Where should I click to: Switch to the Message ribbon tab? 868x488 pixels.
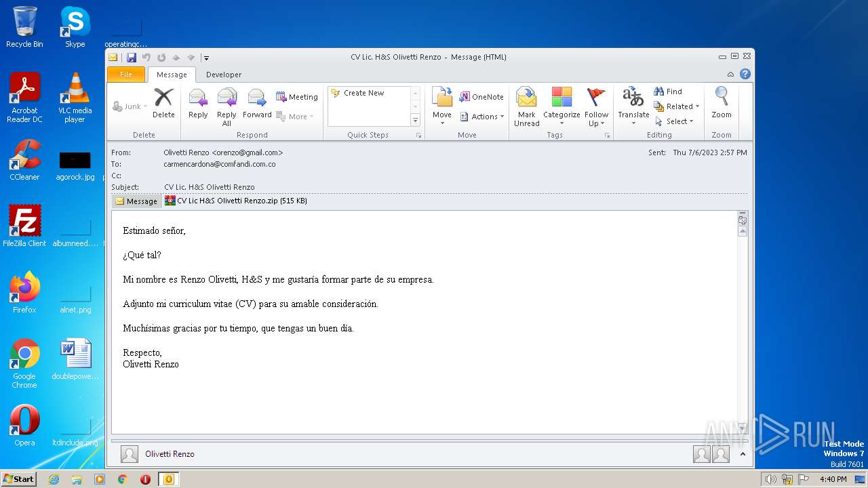[x=172, y=75]
